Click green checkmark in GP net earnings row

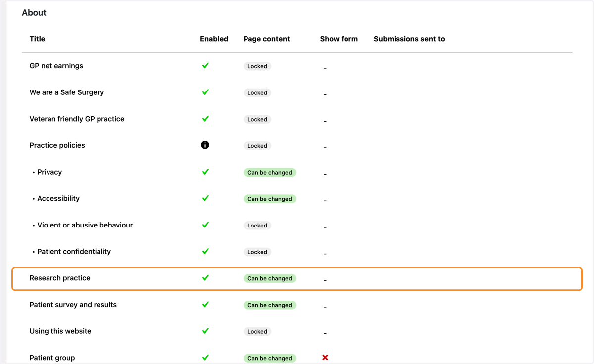tap(205, 65)
